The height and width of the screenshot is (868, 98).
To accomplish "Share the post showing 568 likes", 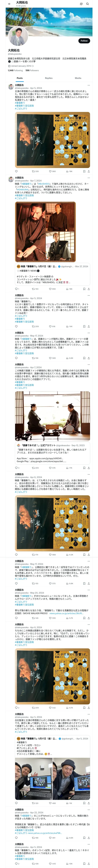I will [x=89, y=554].
